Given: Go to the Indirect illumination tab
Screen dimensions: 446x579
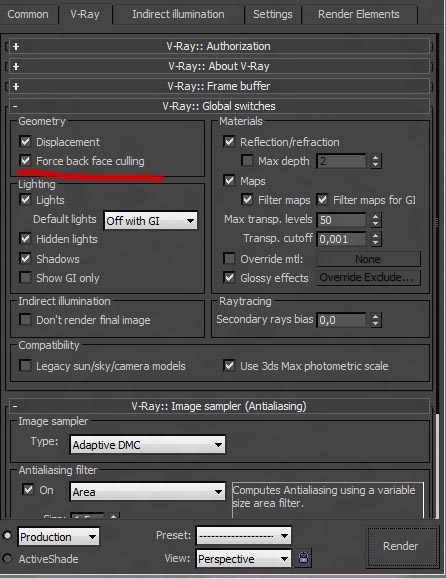Looking at the screenshot, I should point(178,14).
